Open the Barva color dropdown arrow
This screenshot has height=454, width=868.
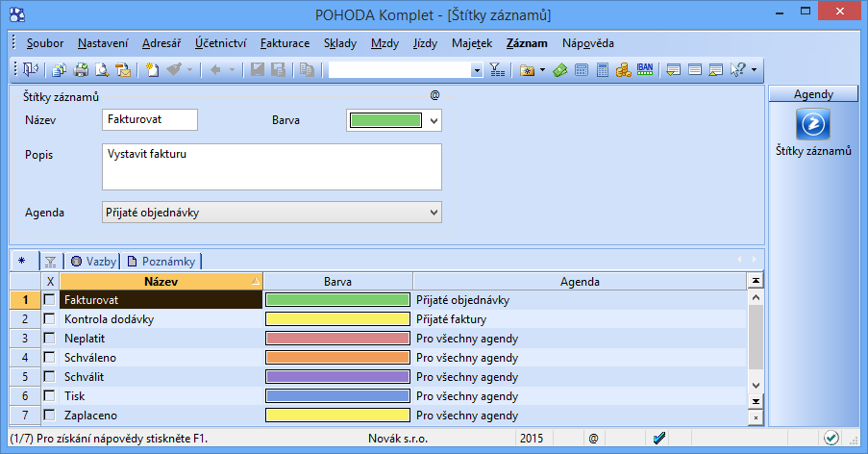point(434,120)
